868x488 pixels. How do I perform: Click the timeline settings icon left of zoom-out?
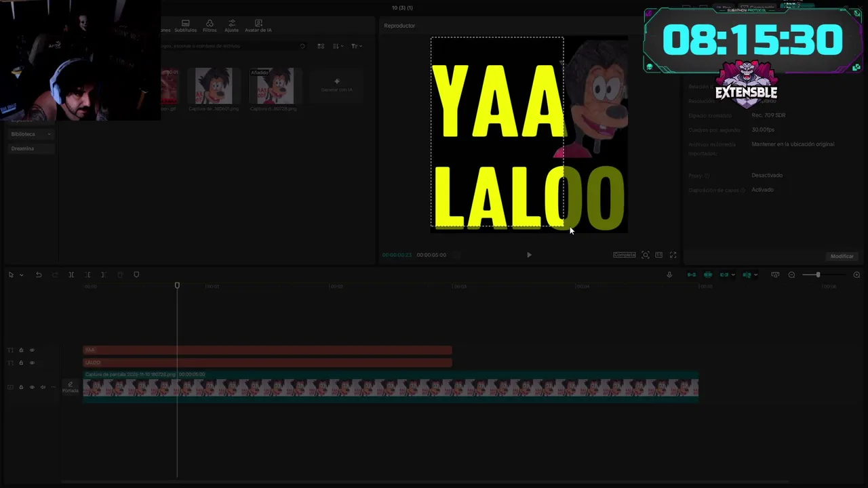pos(775,274)
